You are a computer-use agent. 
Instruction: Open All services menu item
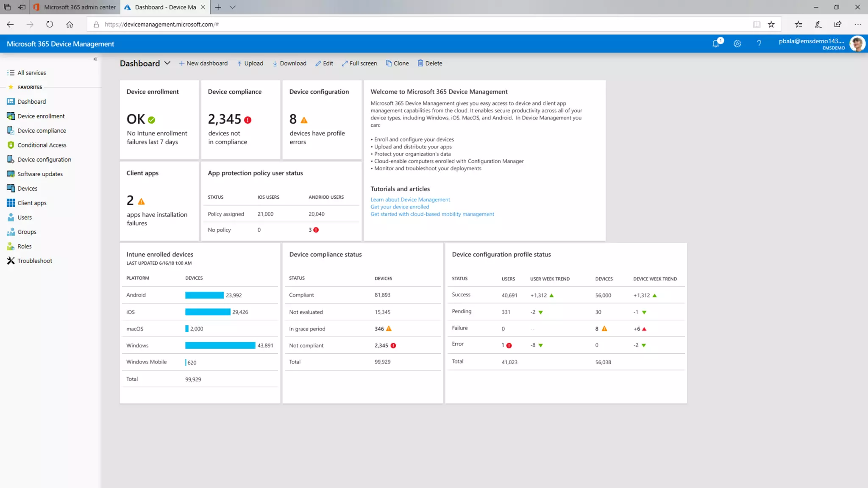pos(31,73)
